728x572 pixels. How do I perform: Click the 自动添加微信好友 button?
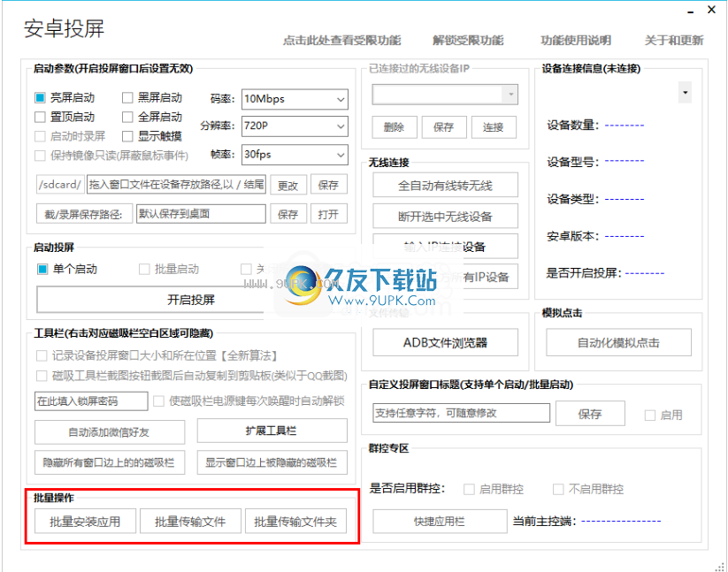[x=110, y=432]
